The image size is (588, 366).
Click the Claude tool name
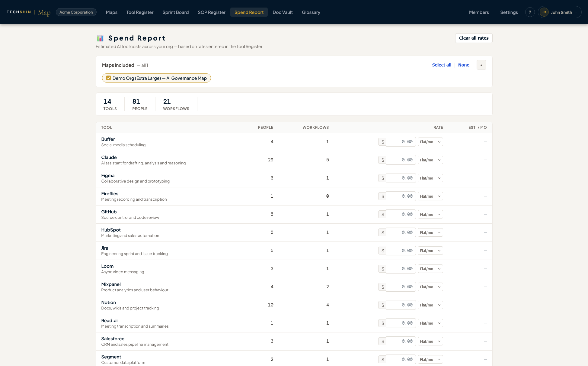(x=109, y=157)
